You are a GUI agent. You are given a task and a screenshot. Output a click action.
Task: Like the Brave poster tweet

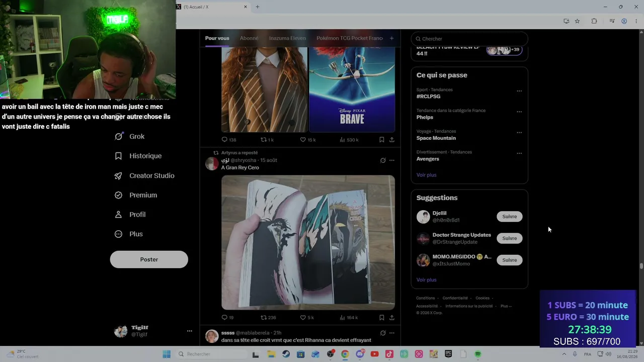(x=303, y=140)
